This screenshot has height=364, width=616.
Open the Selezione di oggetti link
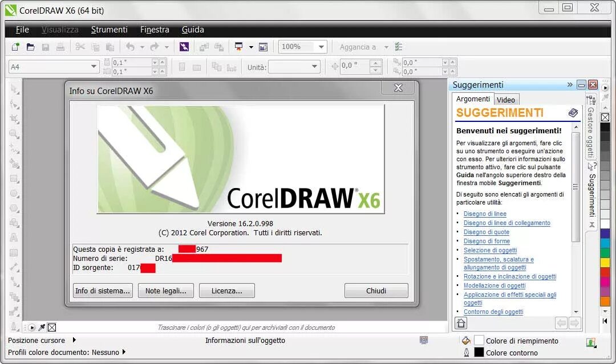click(491, 250)
